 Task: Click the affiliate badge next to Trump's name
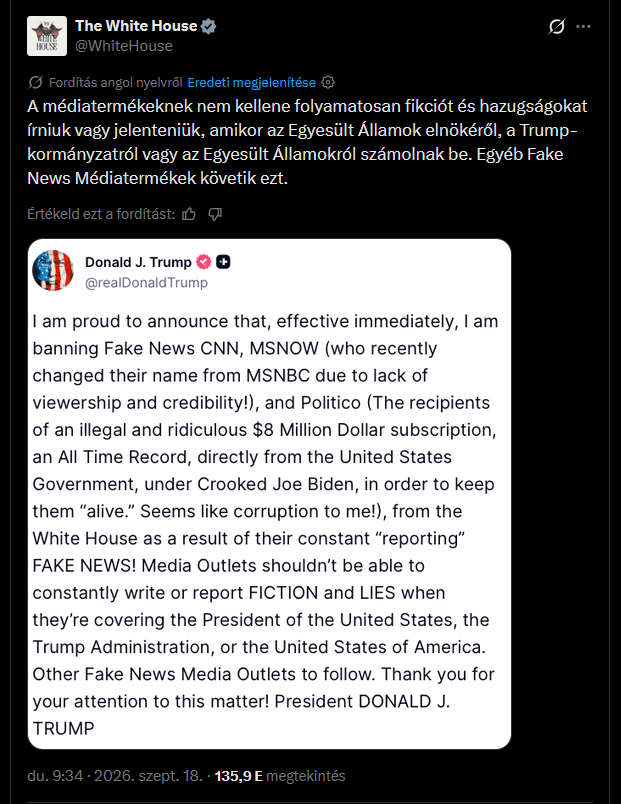(223, 262)
